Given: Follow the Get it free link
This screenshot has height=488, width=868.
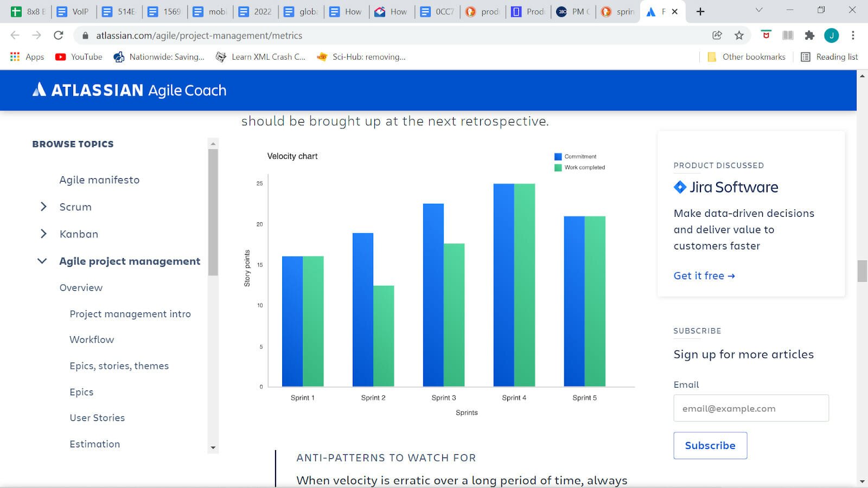Looking at the screenshot, I should (x=704, y=275).
